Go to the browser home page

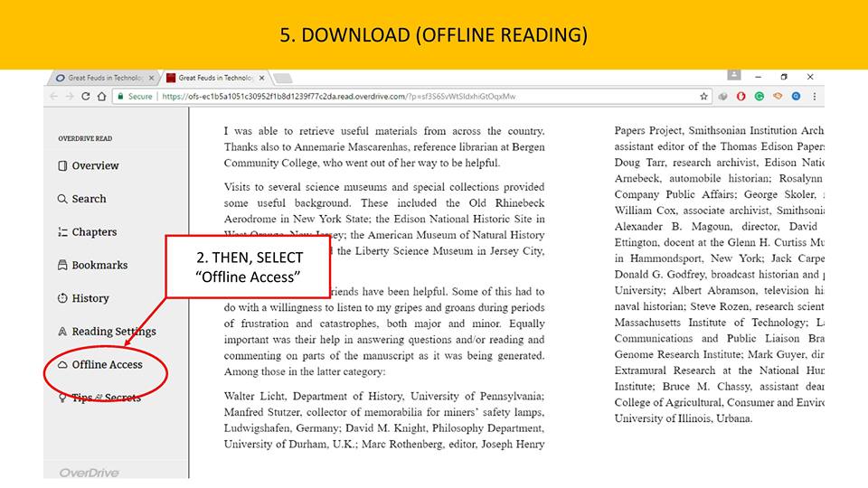pyautogui.click(x=102, y=97)
